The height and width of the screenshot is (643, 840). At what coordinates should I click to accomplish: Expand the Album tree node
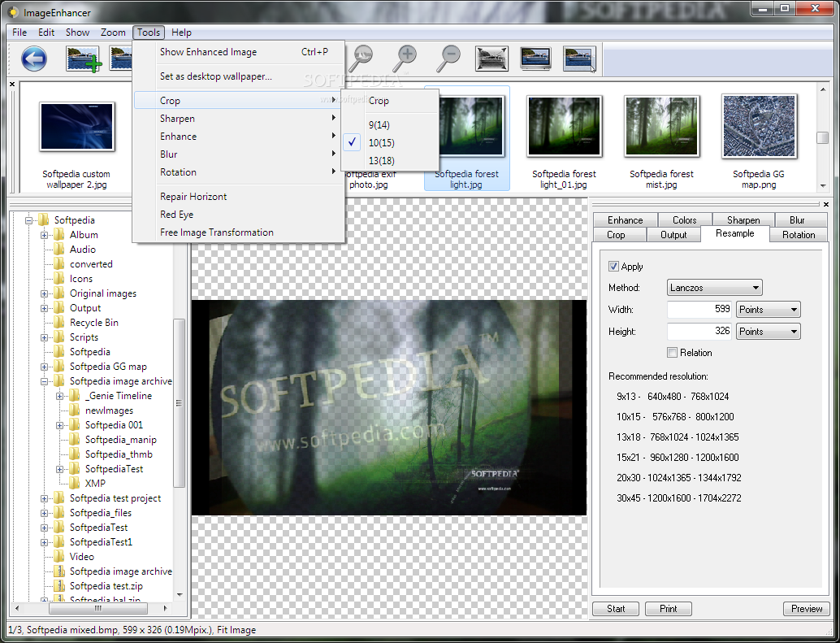[x=45, y=235]
